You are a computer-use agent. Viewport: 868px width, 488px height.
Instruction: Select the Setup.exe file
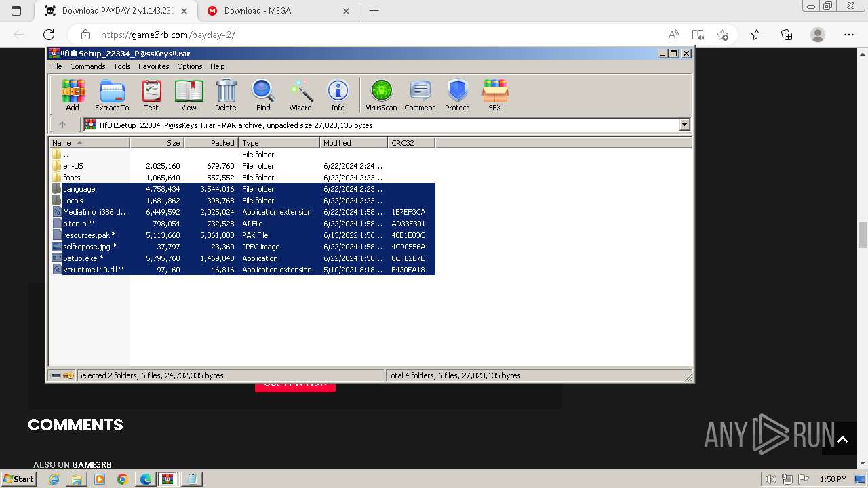(242, 258)
